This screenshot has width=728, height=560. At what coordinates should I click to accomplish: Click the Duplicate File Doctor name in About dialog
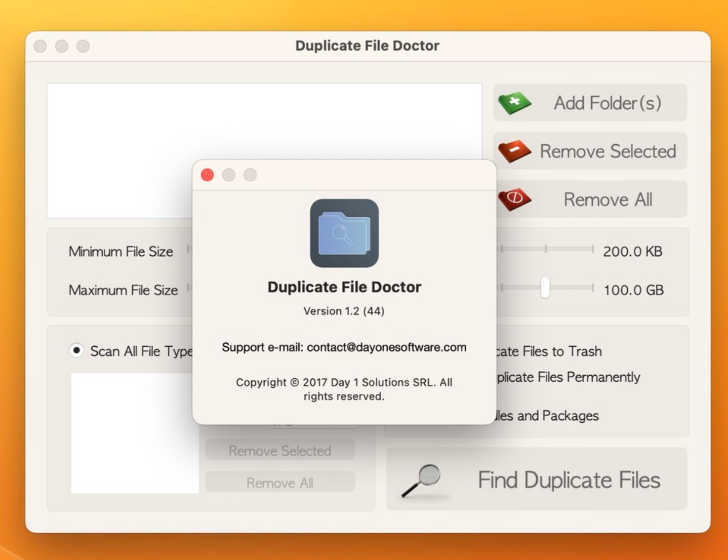coord(344,287)
